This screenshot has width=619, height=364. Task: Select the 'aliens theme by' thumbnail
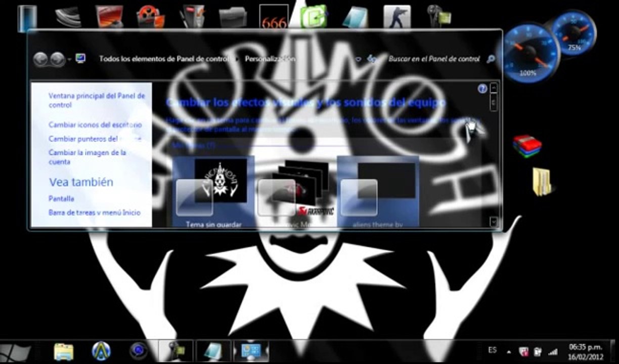click(x=378, y=192)
